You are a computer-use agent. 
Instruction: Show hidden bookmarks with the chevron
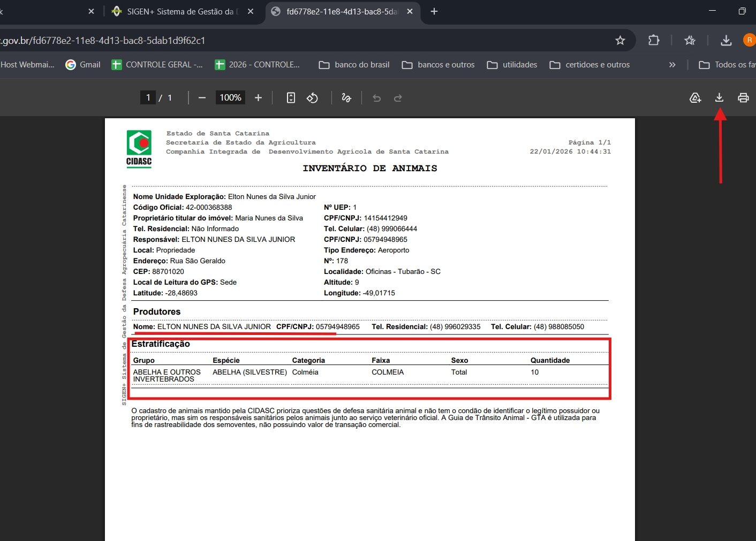point(672,65)
